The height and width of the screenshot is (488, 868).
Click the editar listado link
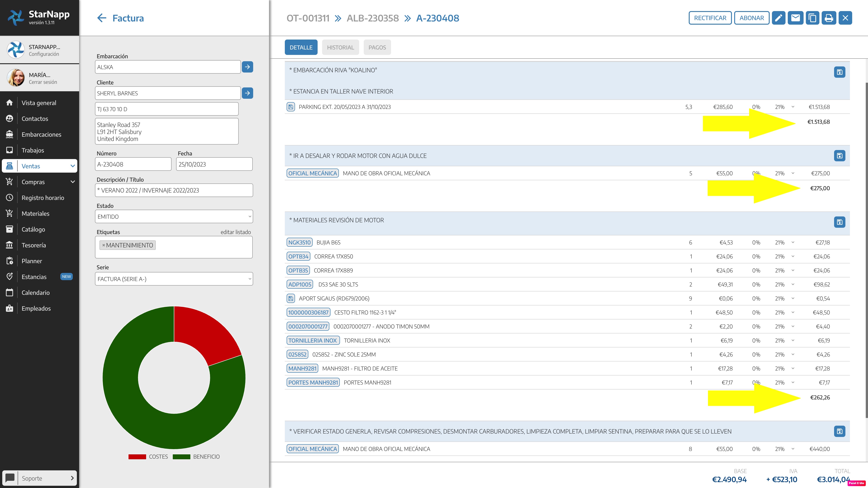236,232
